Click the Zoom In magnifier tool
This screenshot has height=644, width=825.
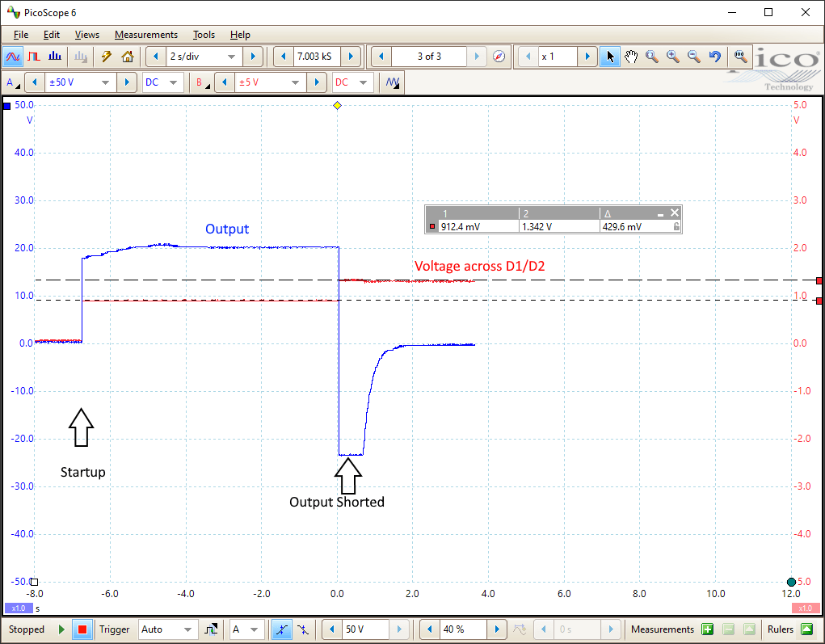[x=673, y=57]
